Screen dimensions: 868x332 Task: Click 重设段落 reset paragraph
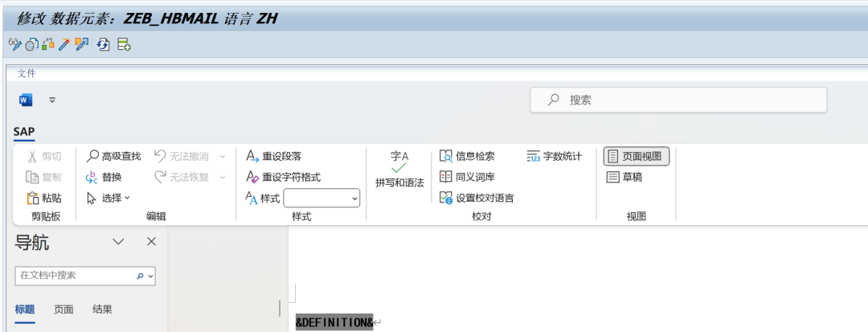coord(274,157)
